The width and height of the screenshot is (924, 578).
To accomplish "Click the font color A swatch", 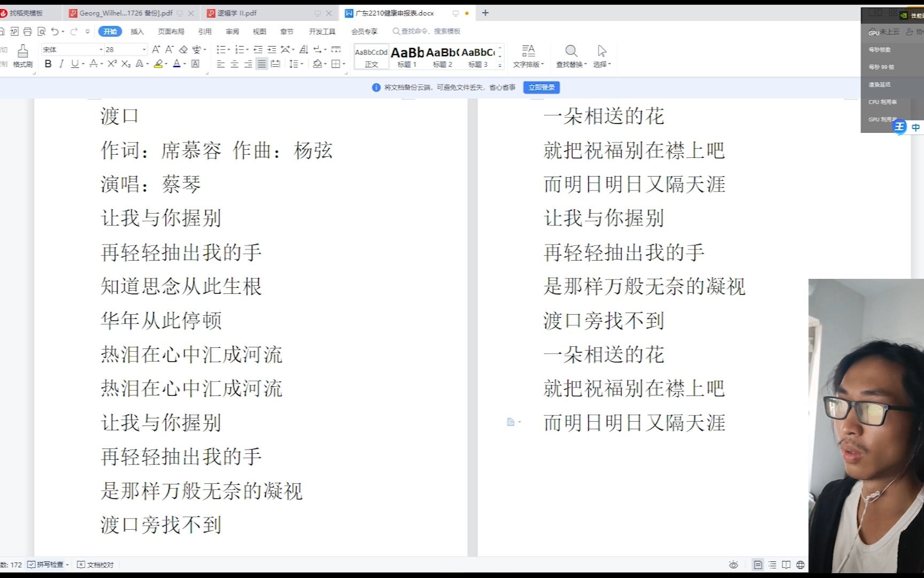I will pyautogui.click(x=176, y=64).
